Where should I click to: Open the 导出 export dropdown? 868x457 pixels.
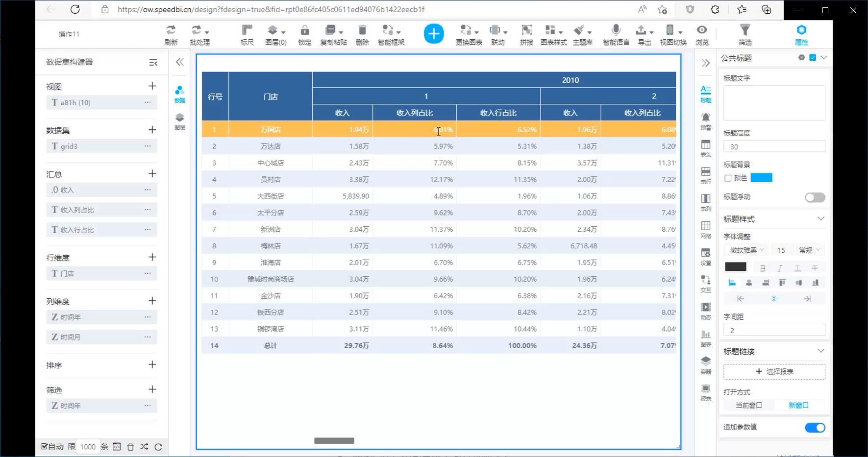tap(644, 34)
